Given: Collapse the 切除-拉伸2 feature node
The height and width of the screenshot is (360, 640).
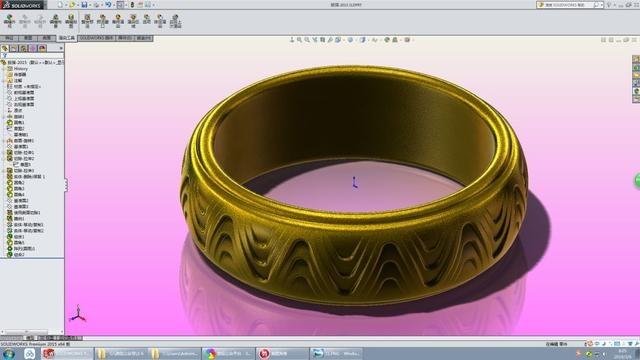Looking at the screenshot, I should [4, 159].
